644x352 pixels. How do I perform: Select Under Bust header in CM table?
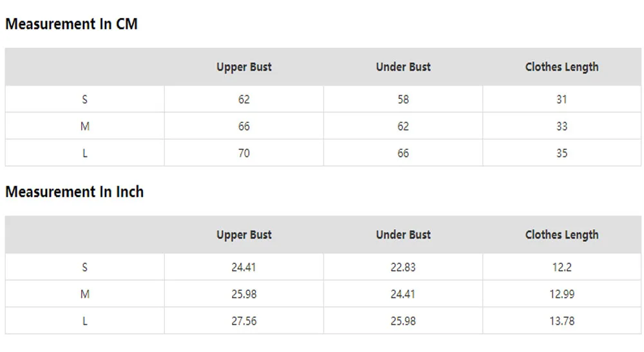[x=403, y=67]
